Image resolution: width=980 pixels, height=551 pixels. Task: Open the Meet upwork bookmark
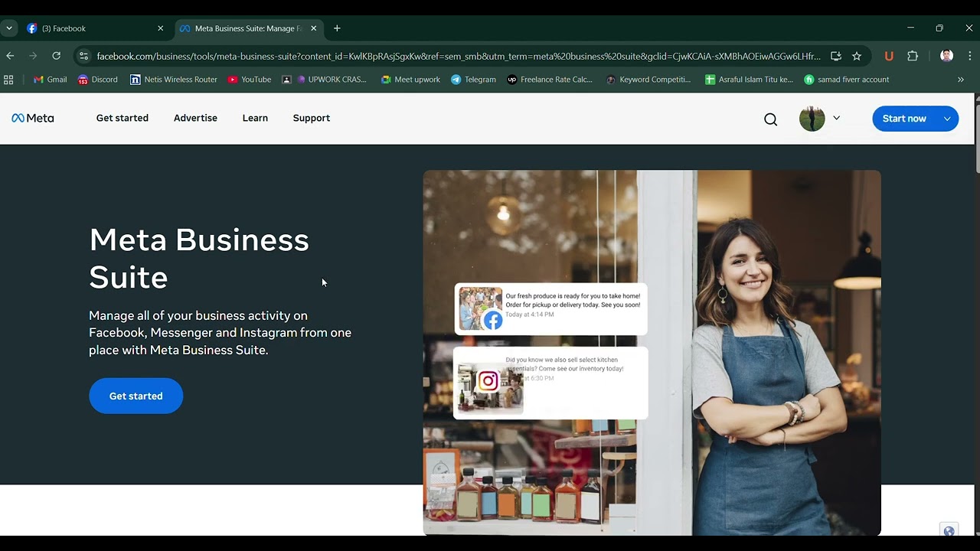click(x=410, y=80)
